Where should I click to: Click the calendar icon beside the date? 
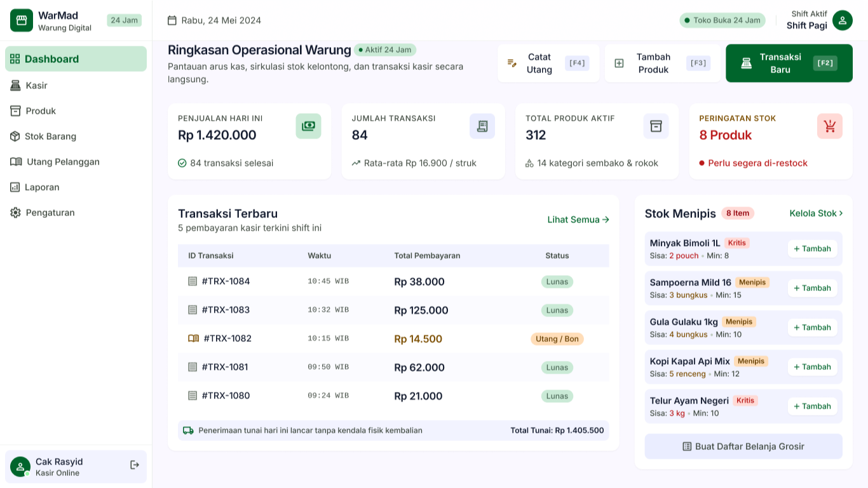[172, 20]
